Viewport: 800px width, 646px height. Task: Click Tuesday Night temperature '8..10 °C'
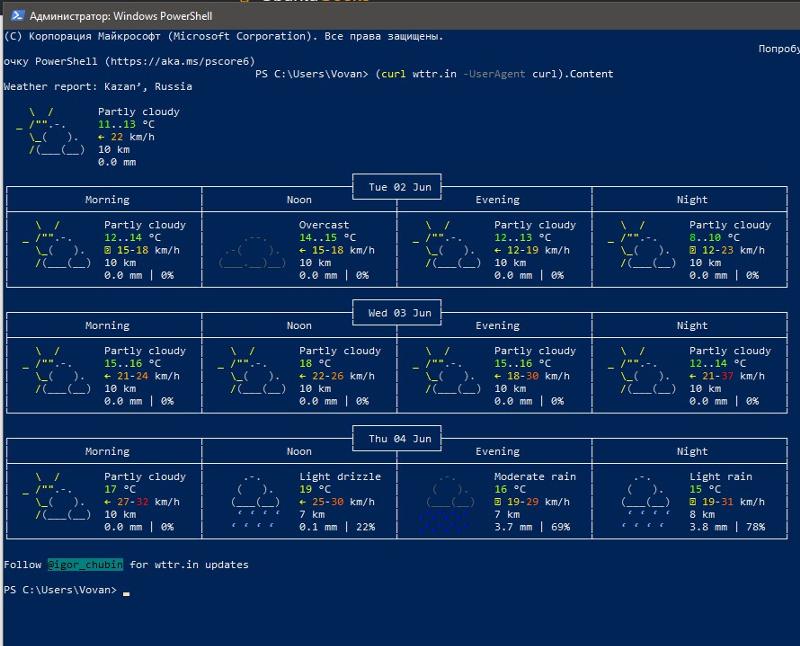pyautogui.click(x=714, y=237)
